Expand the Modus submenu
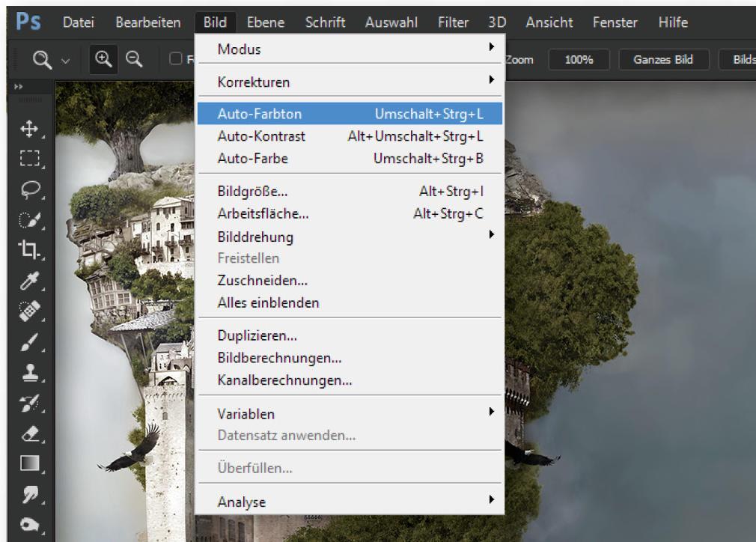 (x=349, y=49)
